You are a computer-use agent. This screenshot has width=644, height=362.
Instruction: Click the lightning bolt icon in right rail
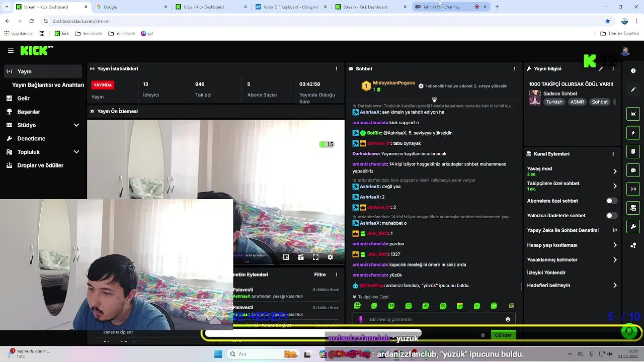point(633,133)
